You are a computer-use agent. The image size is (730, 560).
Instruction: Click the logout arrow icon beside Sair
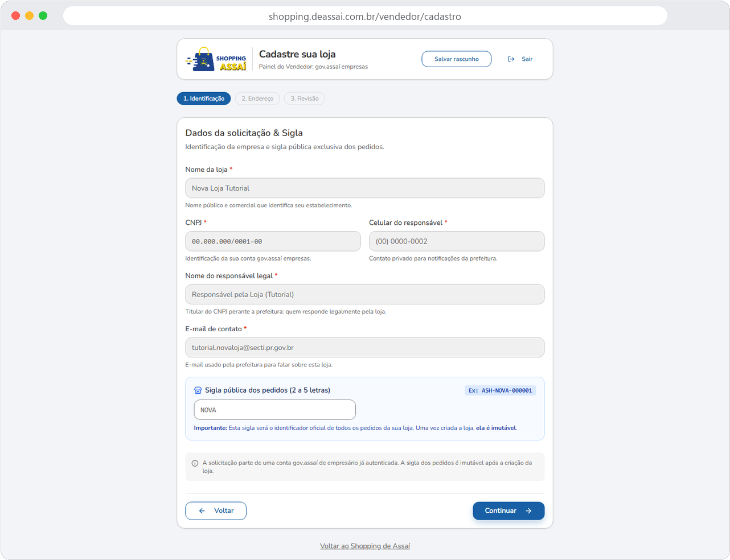pyautogui.click(x=511, y=59)
